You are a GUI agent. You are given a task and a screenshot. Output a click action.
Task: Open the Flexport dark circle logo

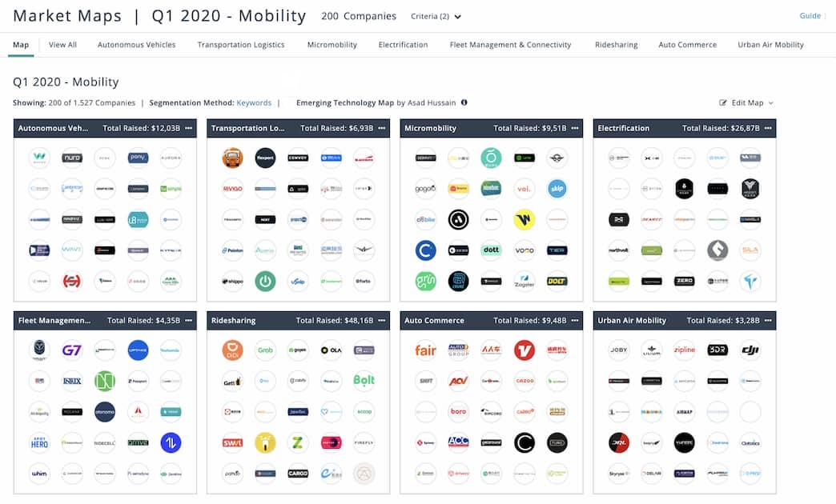click(x=266, y=158)
